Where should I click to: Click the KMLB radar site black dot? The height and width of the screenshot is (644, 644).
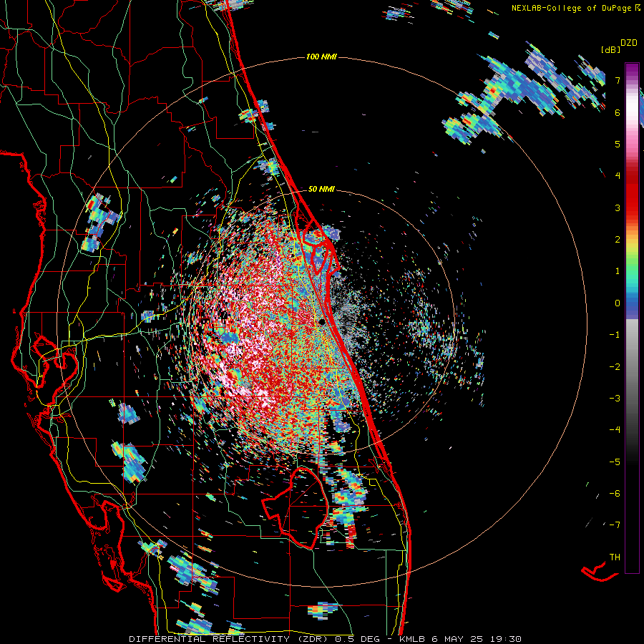click(322, 322)
